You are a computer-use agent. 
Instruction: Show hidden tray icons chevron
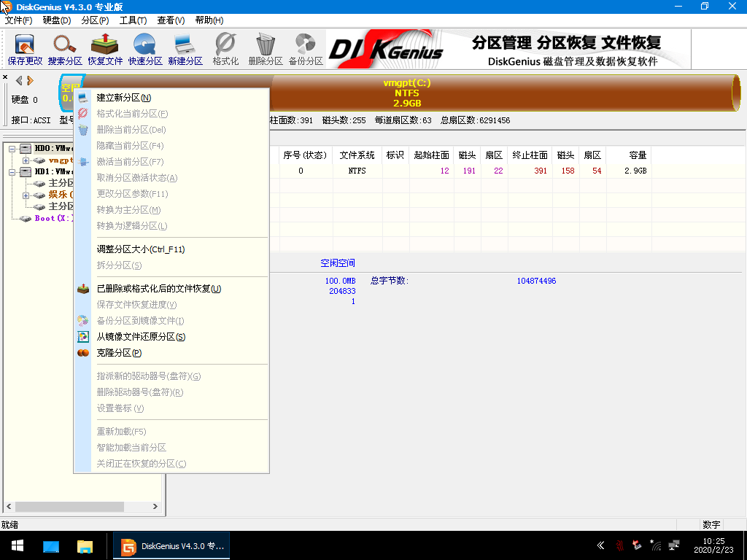tap(601, 545)
